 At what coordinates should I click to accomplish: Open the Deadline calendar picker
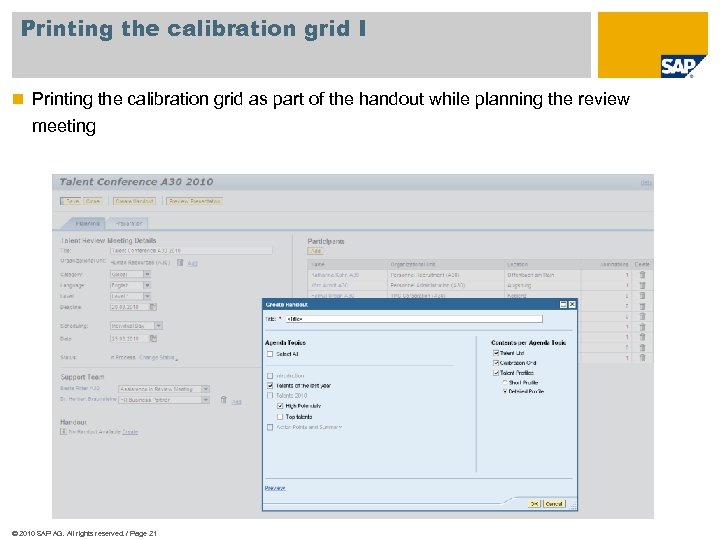[153, 307]
